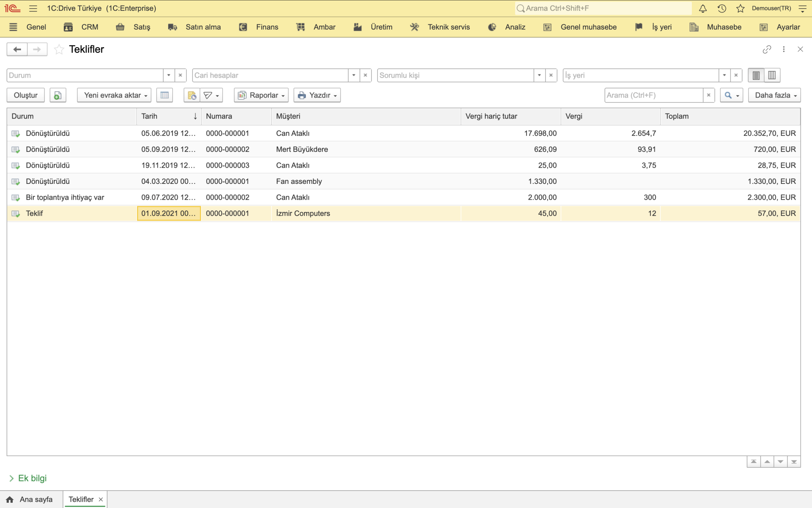Open the history clock icon
The height and width of the screenshot is (508, 812).
pyautogui.click(x=722, y=8)
